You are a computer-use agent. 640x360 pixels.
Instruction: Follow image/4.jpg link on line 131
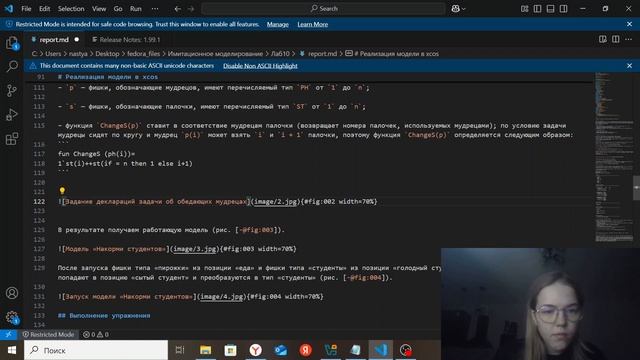[x=222, y=296]
